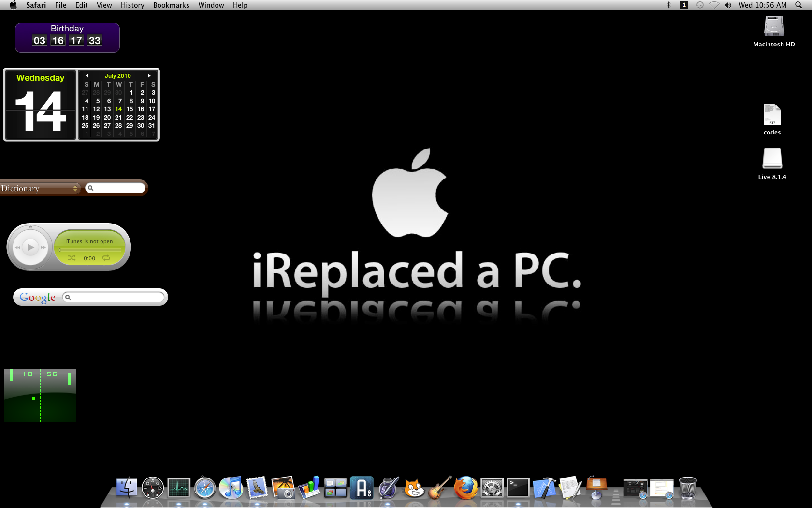The image size is (812, 508).
Task: Click the iTunes widget track progress bar
Action: click(90, 250)
